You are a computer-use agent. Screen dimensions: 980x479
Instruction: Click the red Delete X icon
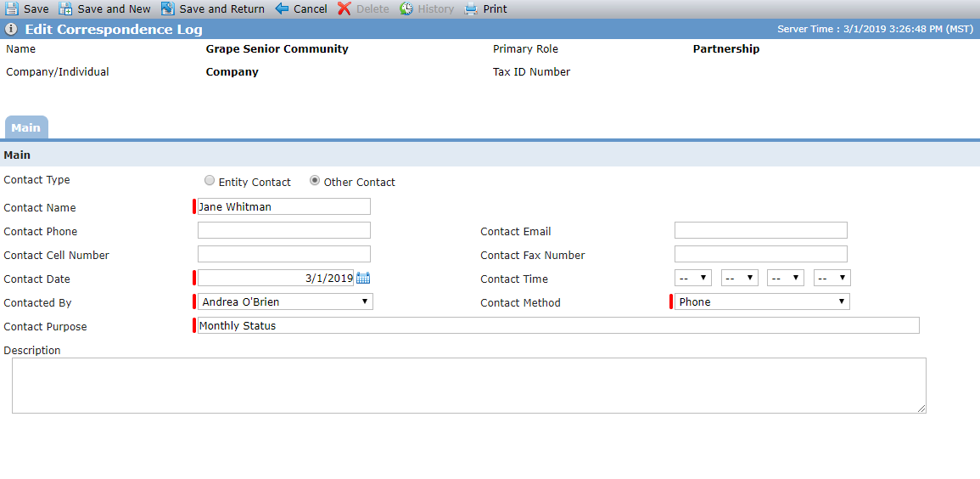344,8
